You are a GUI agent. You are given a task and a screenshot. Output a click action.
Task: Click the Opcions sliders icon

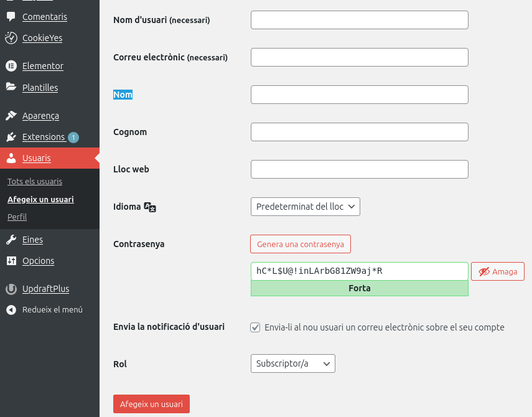coord(11,261)
